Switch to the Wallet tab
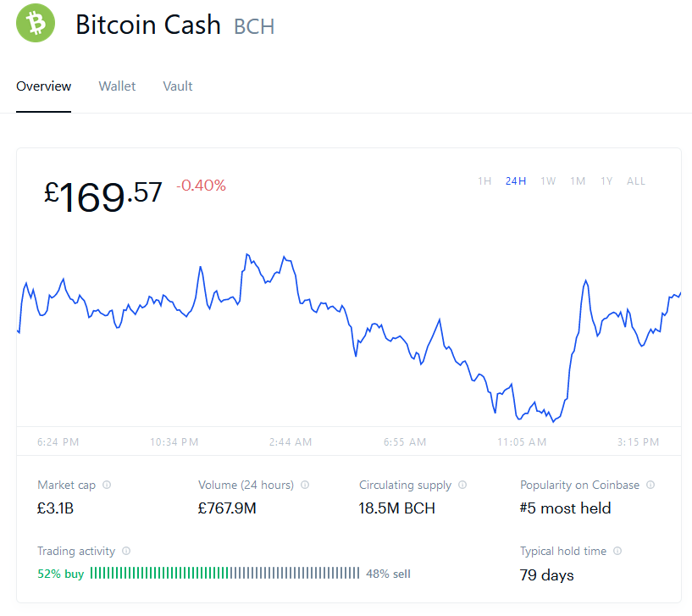The width and height of the screenshot is (692, 616). click(117, 86)
